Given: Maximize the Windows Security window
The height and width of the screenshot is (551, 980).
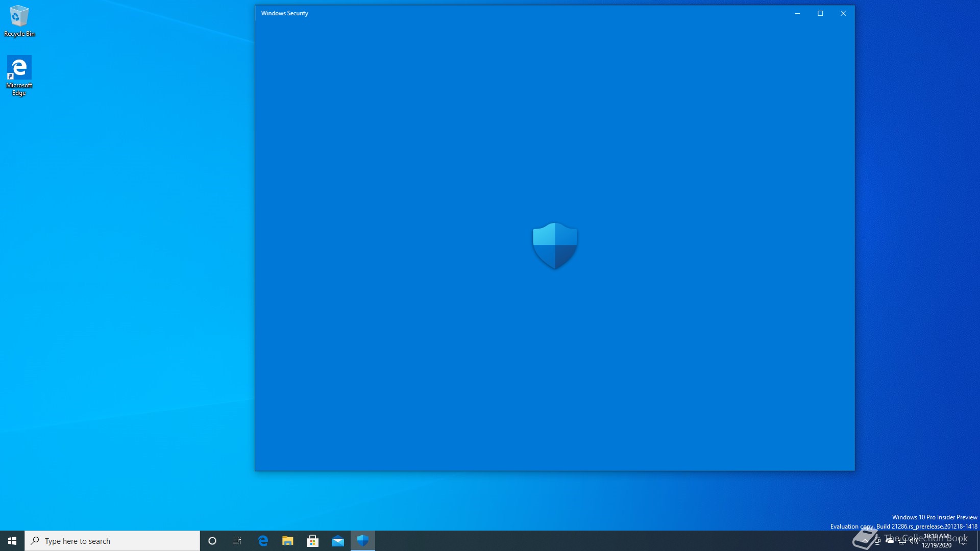Looking at the screenshot, I should [820, 13].
